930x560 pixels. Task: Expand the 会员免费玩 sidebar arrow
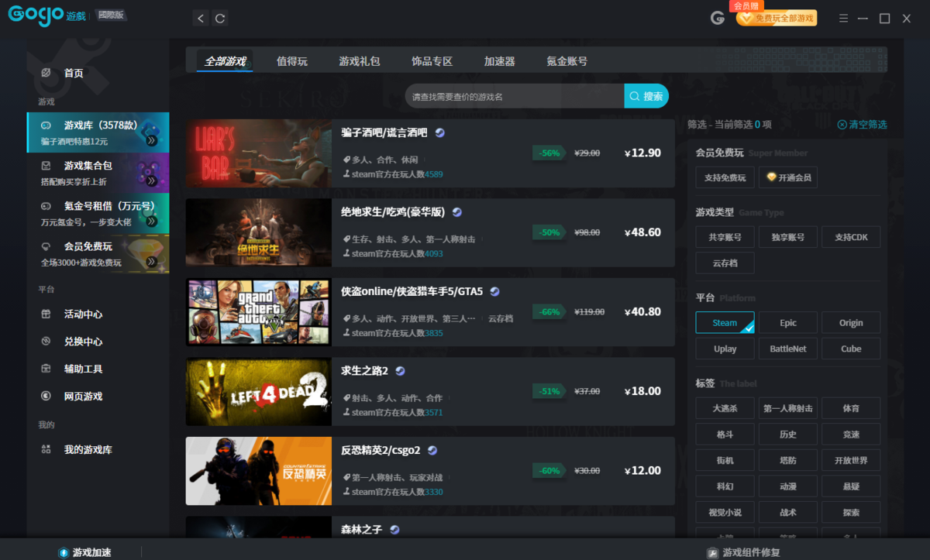[x=151, y=262]
